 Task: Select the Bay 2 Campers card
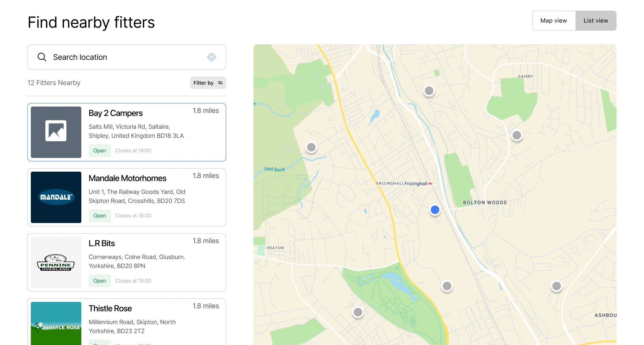click(x=126, y=132)
